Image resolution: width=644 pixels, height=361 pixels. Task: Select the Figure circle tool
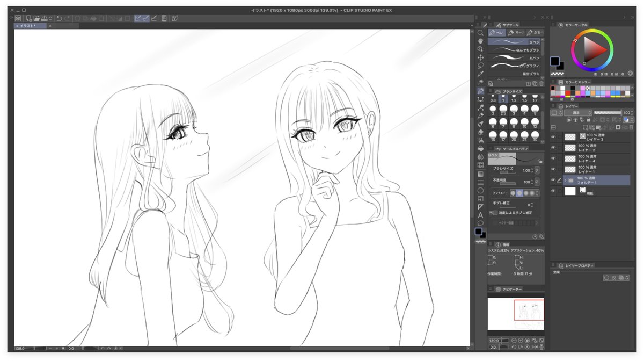click(480, 191)
